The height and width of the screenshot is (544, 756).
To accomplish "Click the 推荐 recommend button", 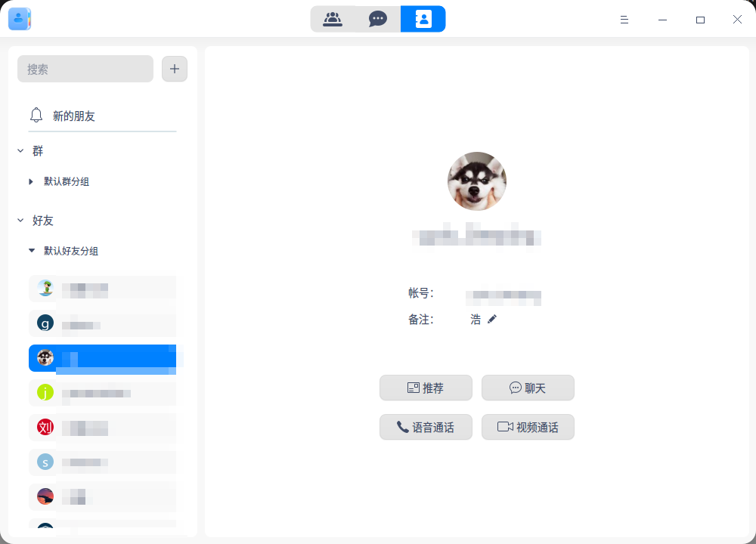I will [x=426, y=388].
